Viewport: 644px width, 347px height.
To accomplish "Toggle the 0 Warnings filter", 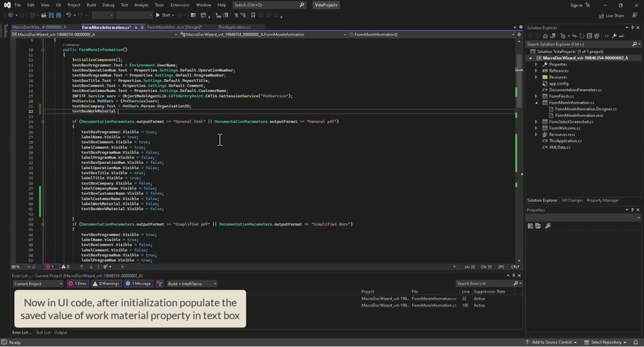I will [x=106, y=284].
